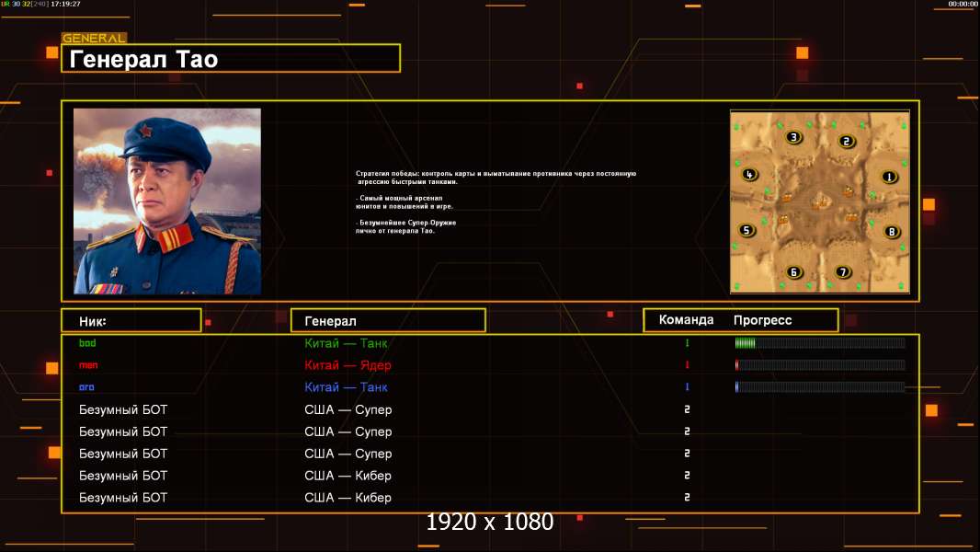980x552 pixels.
Task: Click team number in the red player row
Action: click(687, 364)
